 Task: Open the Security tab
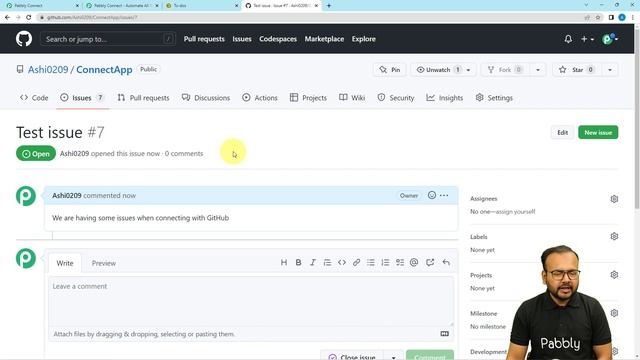(x=396, y=98)
